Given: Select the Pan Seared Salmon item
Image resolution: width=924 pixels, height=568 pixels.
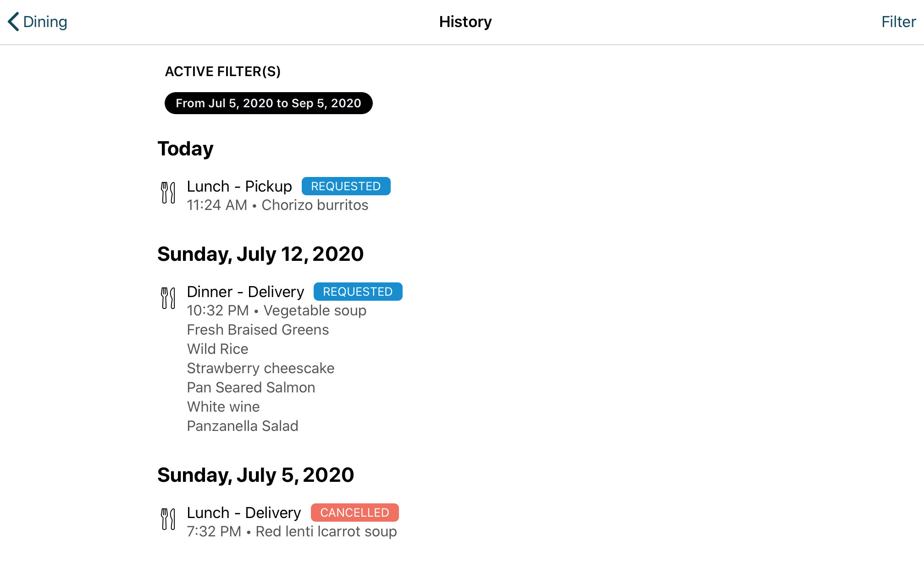Looking at the screenshot, I should 251,387.
